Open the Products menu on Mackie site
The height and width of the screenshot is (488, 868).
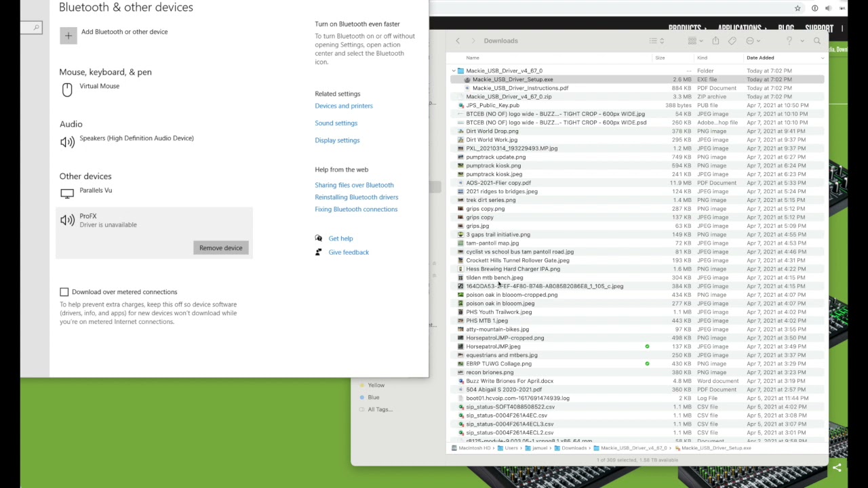click(x=687, y=28)
